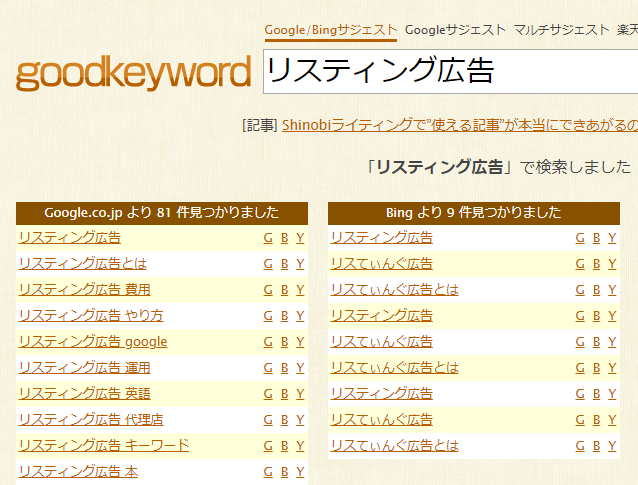Click Y link for リスティング広告 キーワード row
The width and height of the screenshot is (638, 485).
click(300, 446)
